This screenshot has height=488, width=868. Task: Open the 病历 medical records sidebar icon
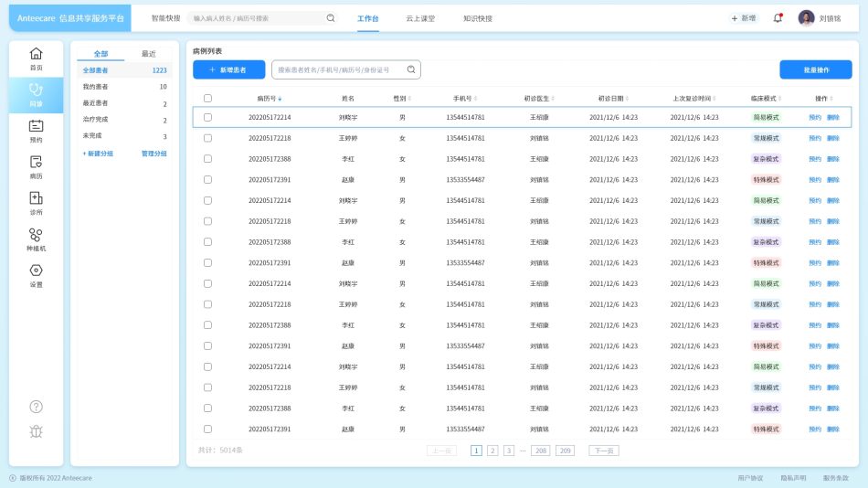[36, 165]
